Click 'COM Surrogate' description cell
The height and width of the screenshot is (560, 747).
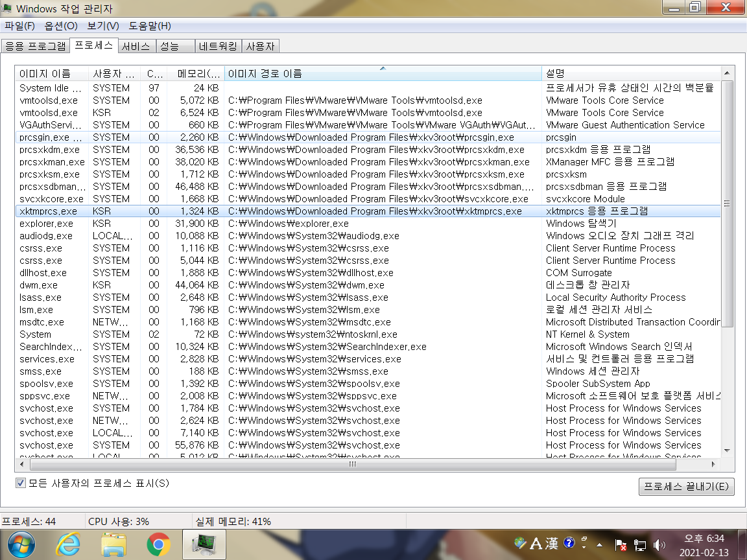tap(579, 273)
